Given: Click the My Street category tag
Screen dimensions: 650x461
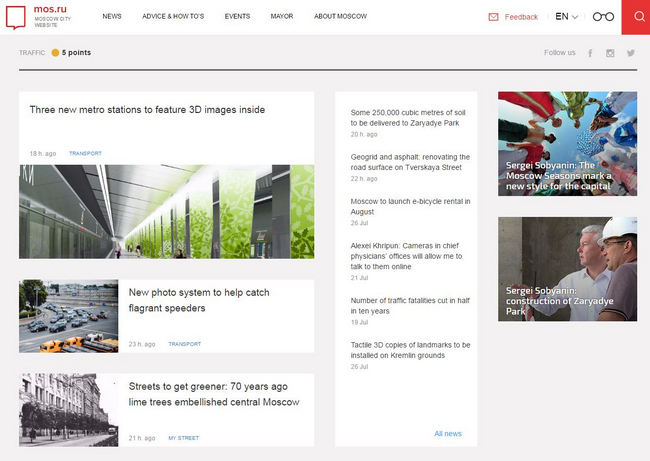Looking at the screenshot, I should pos(183,438).
